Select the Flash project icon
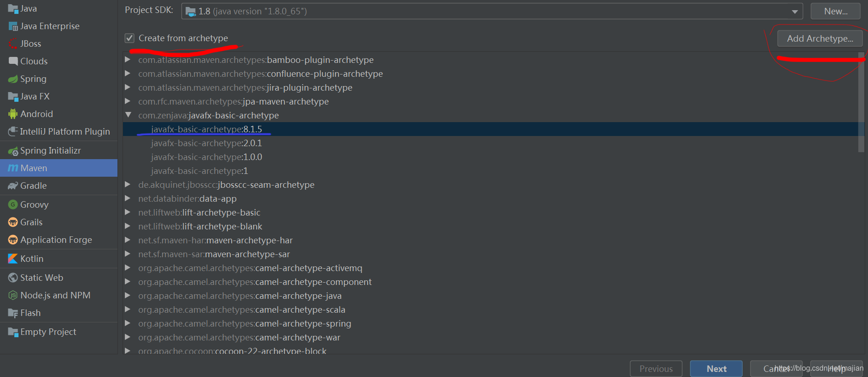The width and height of the screenshot is (868, 377). coord(13,313)
